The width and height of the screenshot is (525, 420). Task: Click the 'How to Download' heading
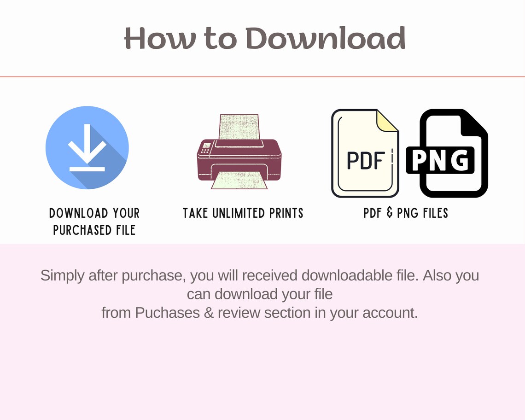pos(265,38)
